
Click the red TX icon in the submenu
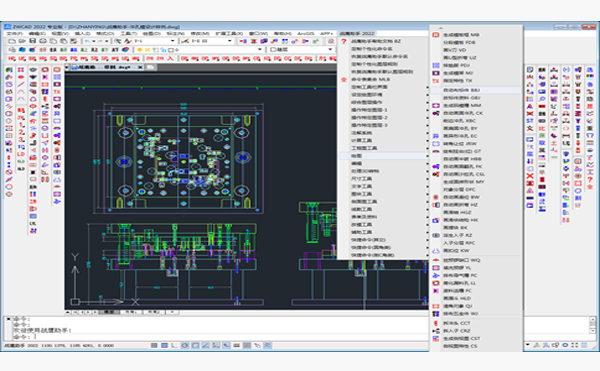coord(435,81)
